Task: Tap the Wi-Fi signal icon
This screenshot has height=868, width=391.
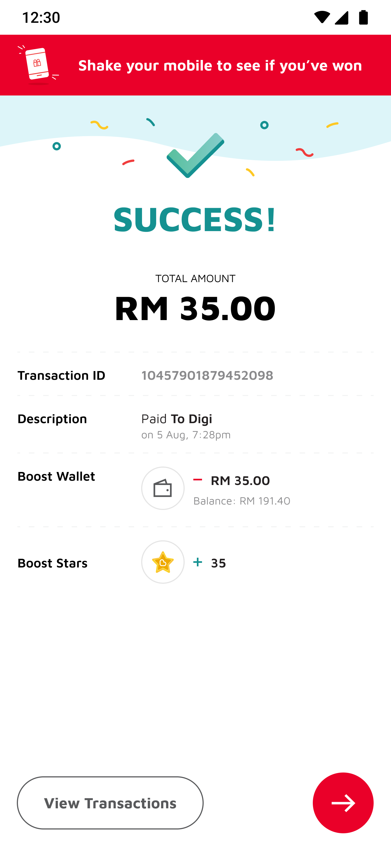Action: tap(322, 17)
